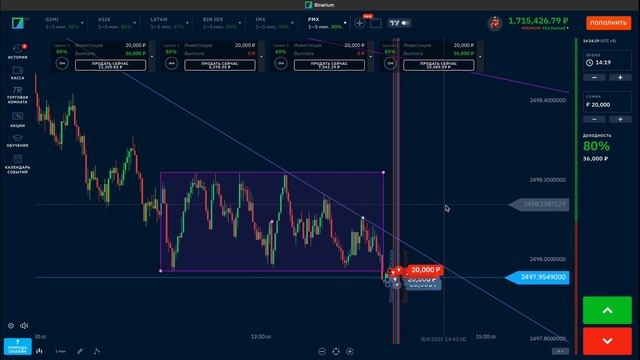This screenshot has height=360, width=640.
Task: Click the 20,000 ₽ red trade marker
Action: [425, 270]
